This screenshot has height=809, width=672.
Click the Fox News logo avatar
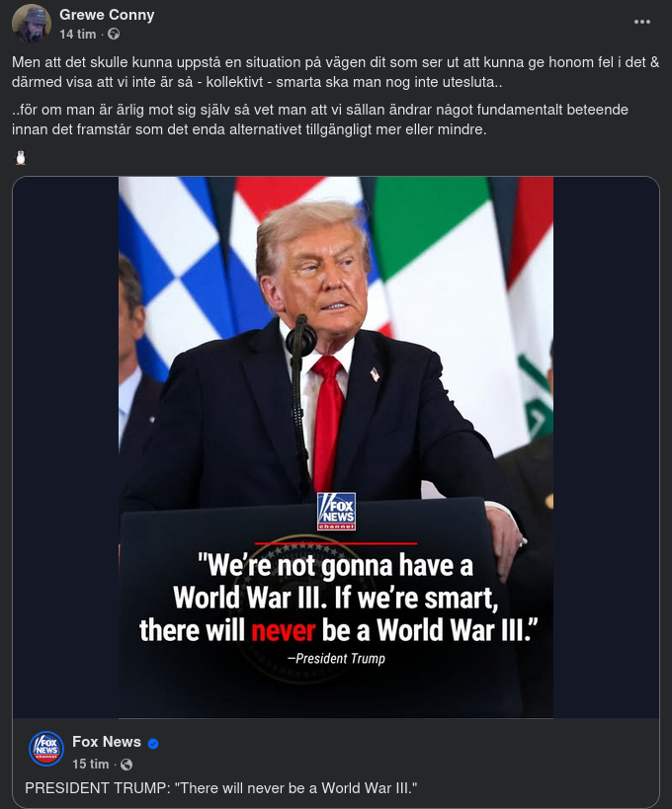46,749
